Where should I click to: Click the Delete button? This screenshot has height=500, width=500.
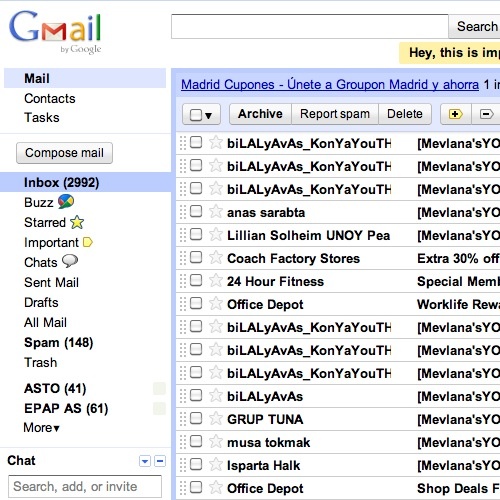(405, 114)
